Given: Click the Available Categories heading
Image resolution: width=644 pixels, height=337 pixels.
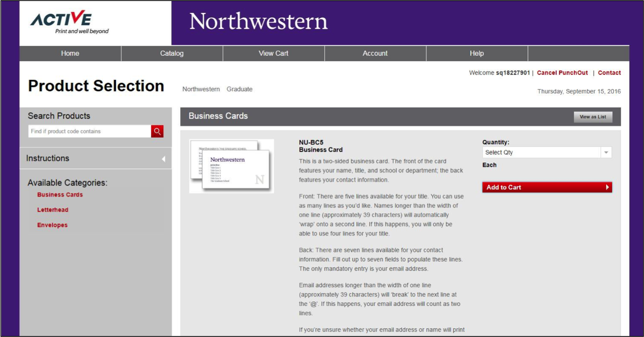Looking at the screenshot, I should [67, 183].
